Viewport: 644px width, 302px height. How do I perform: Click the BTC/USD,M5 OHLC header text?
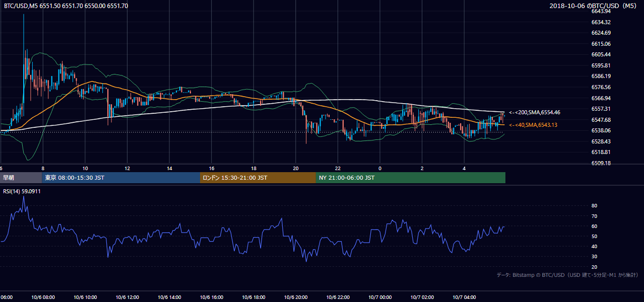click(x=66, y=6)
